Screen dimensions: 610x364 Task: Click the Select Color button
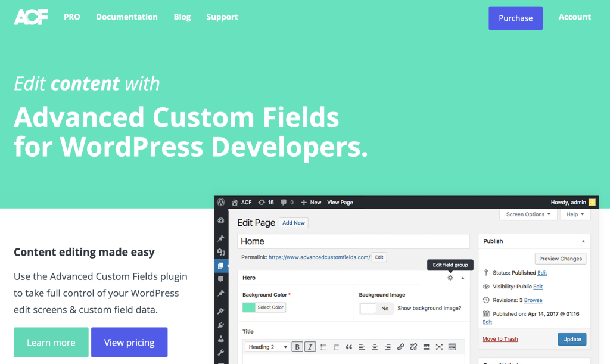click(270, 307)
